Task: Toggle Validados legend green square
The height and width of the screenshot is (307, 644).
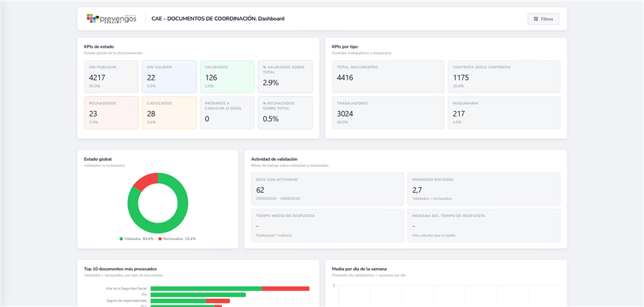Action: 121,239
